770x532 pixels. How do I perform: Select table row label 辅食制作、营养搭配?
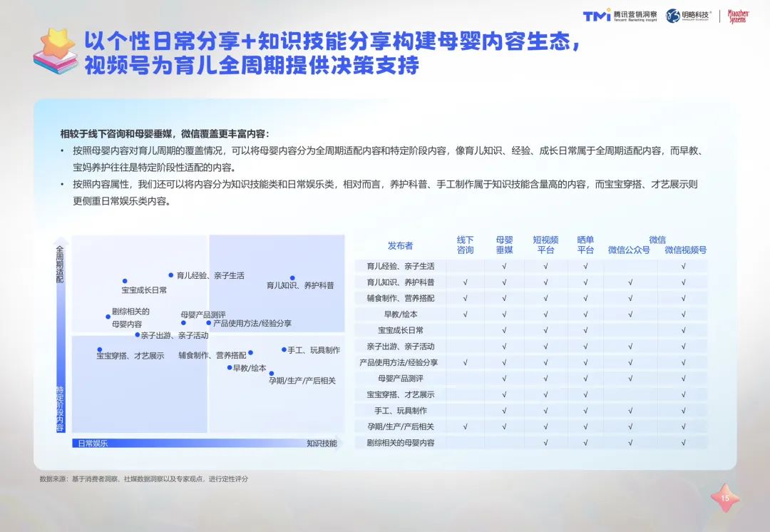pos(400,298)
